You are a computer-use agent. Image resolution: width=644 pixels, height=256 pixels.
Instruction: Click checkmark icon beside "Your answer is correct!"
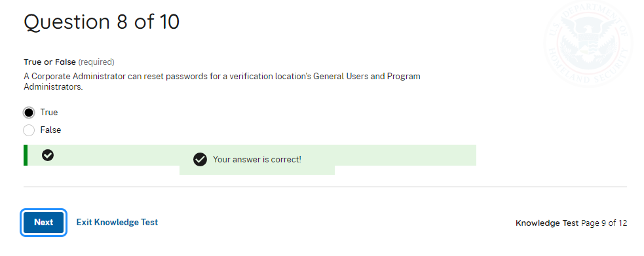pos(200,159)
